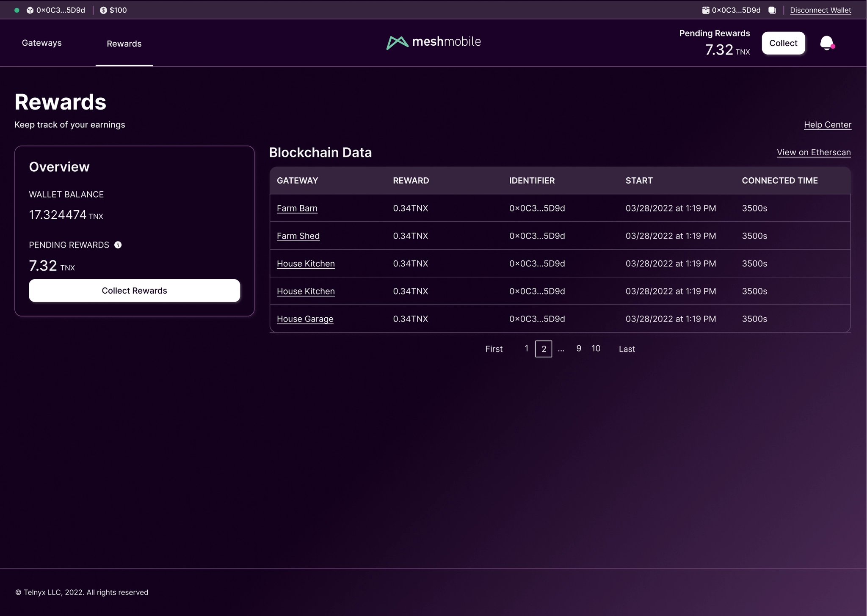The image size is (867, 616).
Task: Click the meshmobile logo
Action: (x=433, y=42)
